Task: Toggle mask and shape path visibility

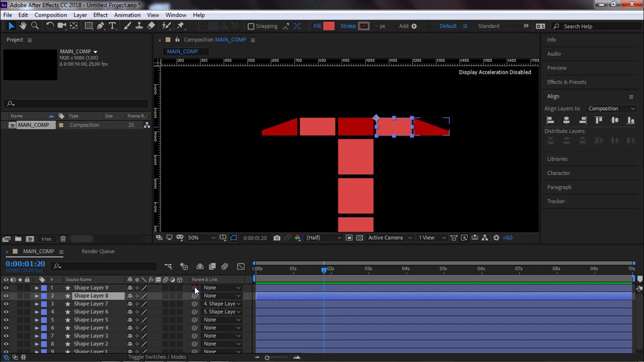Action: point(233,238)
